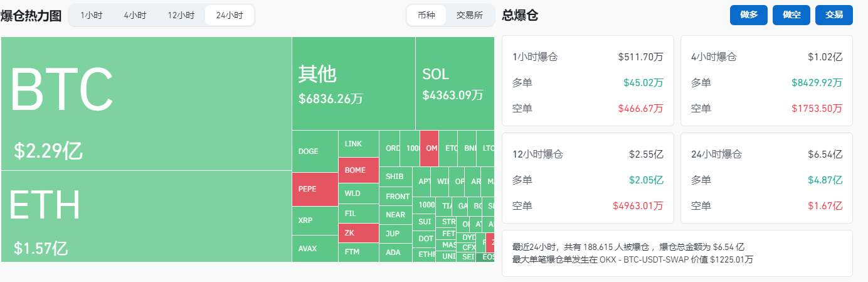The height and width of the screenshot is (282, 868).
Task: Select the 1小时 time range tab
Action: (92, 15)
